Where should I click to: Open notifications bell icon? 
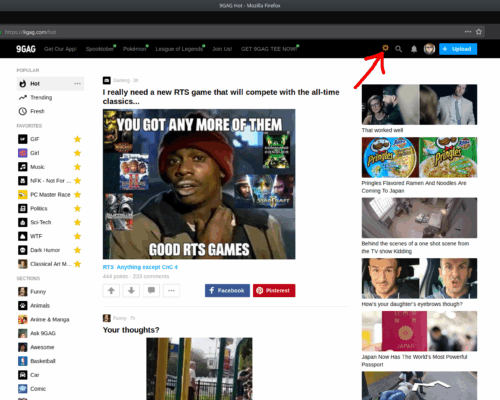[x=414, y=49]
